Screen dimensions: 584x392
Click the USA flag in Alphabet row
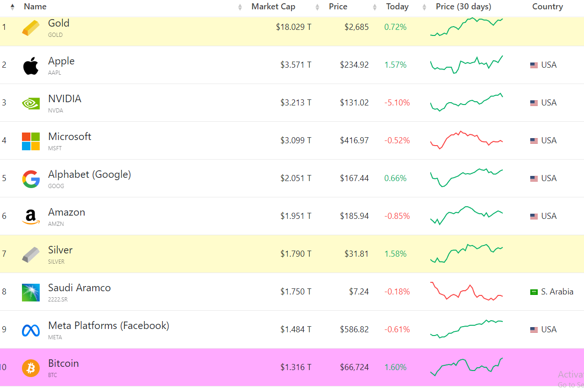[534, 179]
